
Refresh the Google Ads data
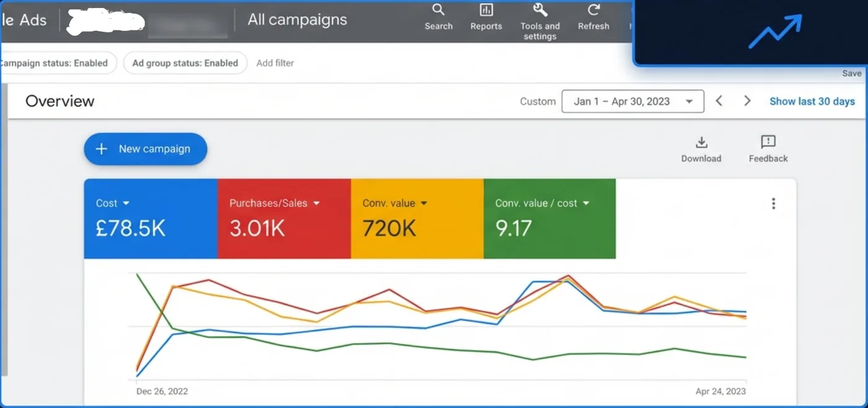(x=593, y=17)
